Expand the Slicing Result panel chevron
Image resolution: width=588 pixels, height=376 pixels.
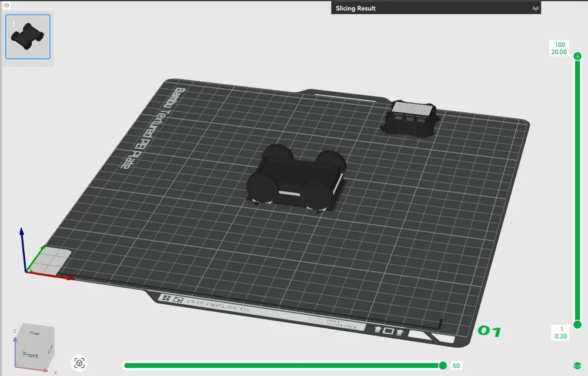(536, 8)
